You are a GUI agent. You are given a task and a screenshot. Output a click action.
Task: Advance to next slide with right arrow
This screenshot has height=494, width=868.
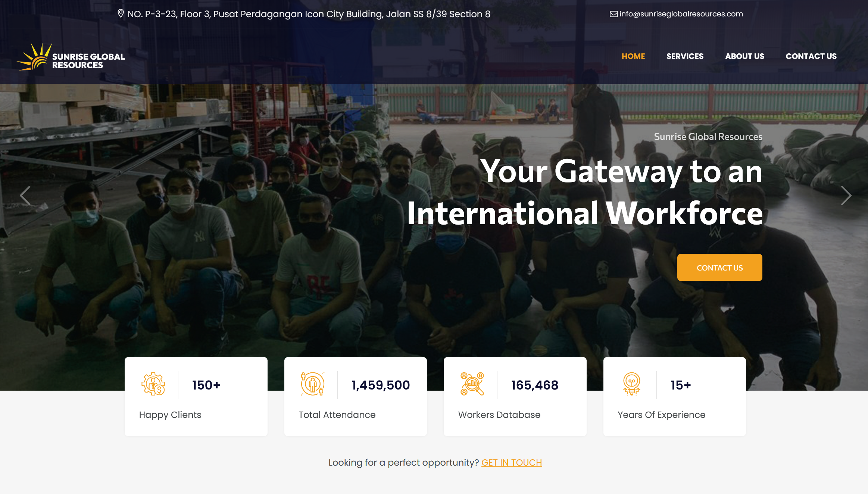click(846, 196)
